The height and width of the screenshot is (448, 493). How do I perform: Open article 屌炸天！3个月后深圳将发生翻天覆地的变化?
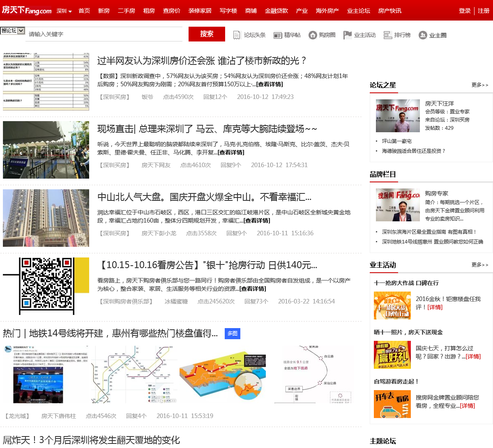pyautogui.click(x=91, y=440)
